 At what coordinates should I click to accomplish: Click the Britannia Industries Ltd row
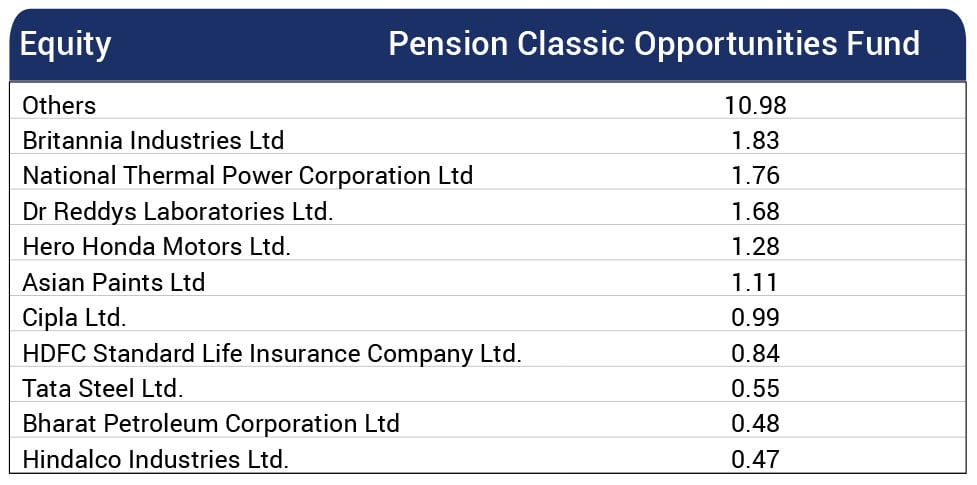pyautogui.click(x=153, y=140)
